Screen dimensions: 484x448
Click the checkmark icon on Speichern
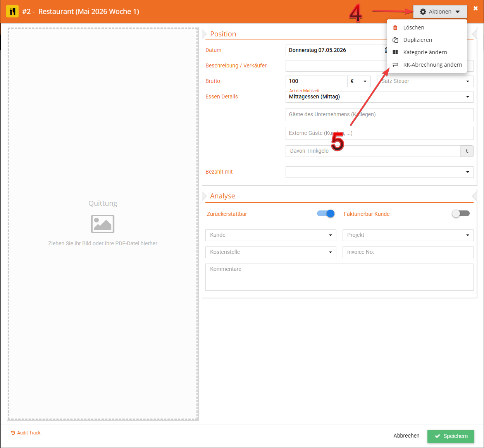pos(437,436)
